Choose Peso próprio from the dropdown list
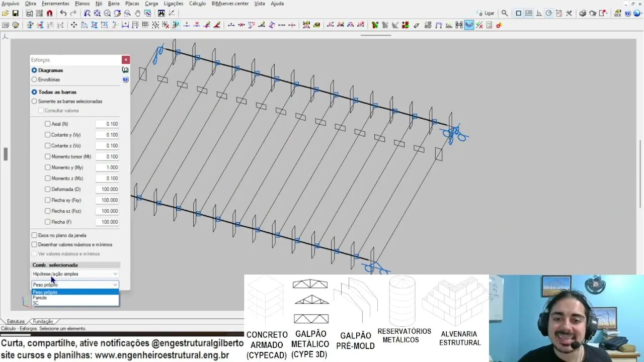644x362 pixels. click(x=75, y=292)
